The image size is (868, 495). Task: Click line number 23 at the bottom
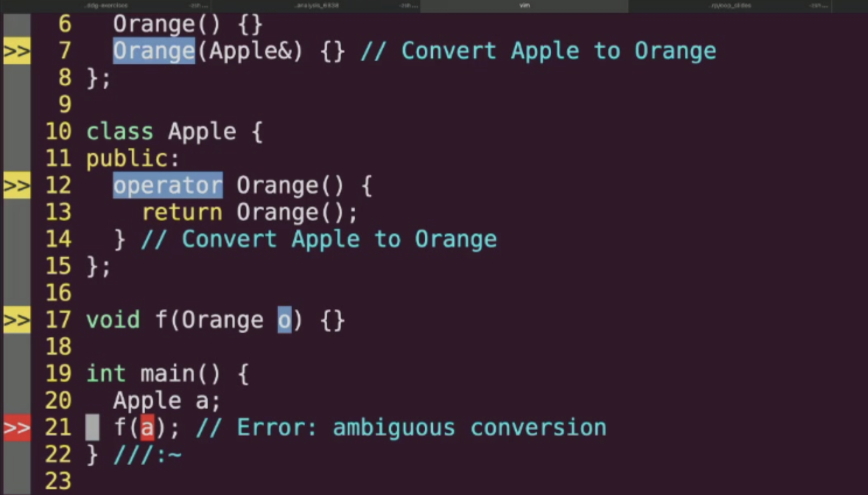point(58,482)
